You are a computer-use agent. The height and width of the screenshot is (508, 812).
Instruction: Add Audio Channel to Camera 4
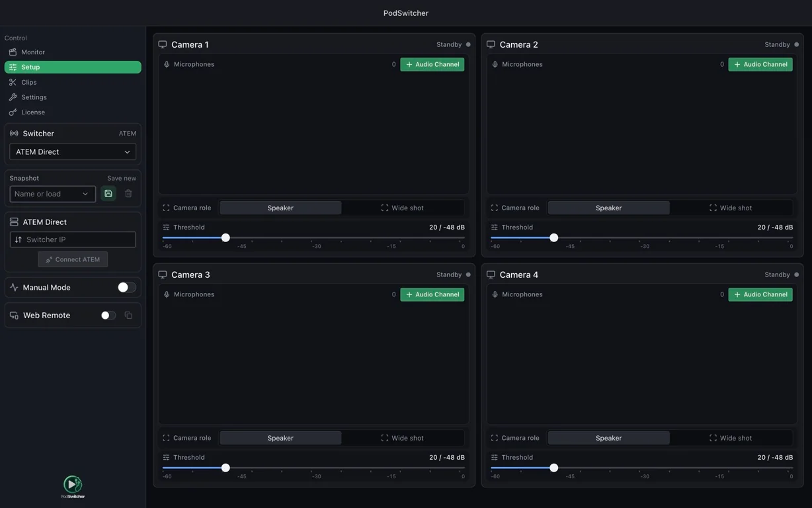pyautogui.click(x=760, y=294)
